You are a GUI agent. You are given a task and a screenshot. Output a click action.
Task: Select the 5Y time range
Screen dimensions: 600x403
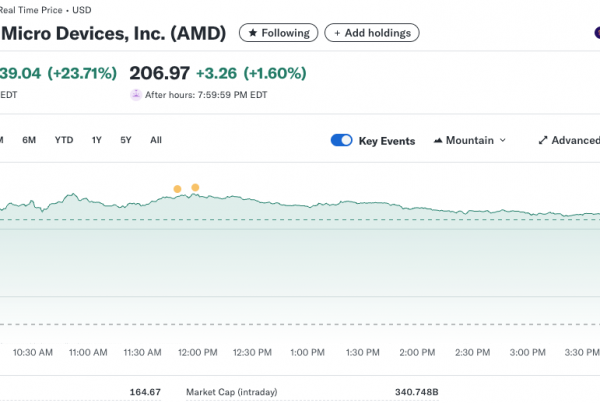[126, 140]
